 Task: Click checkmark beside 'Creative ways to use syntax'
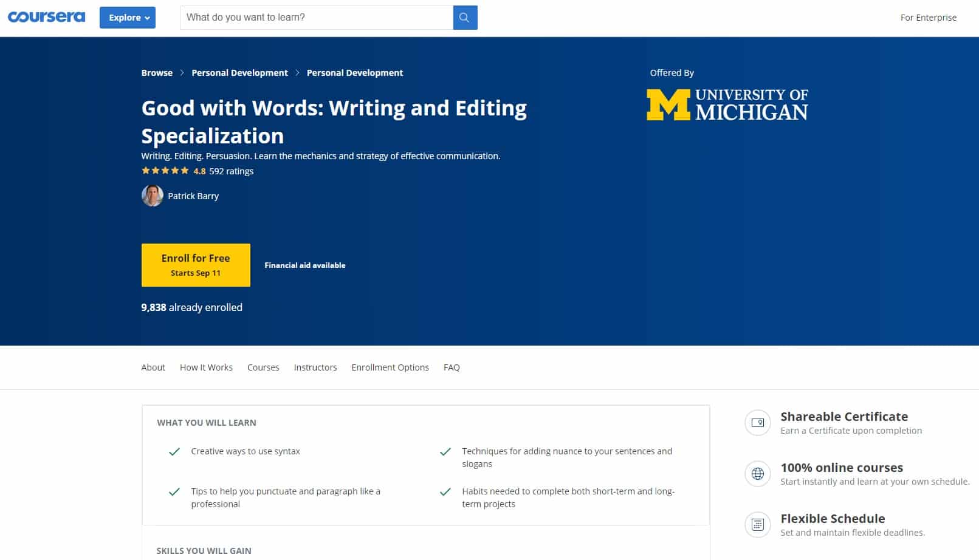[x=174, y=451]
